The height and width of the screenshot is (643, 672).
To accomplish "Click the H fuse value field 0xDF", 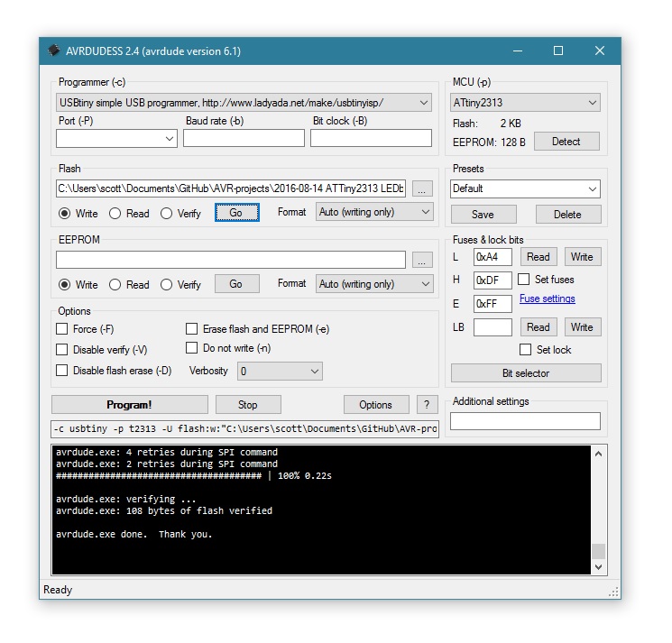I will pos(492,280).
